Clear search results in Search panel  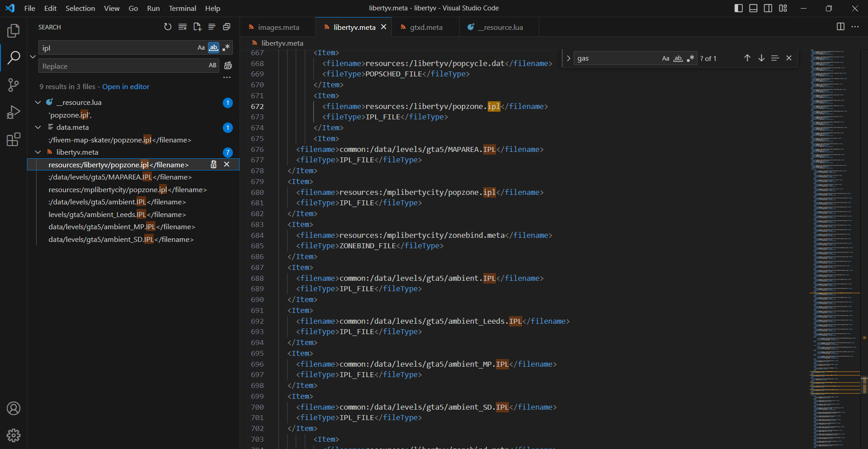point(182,27)
